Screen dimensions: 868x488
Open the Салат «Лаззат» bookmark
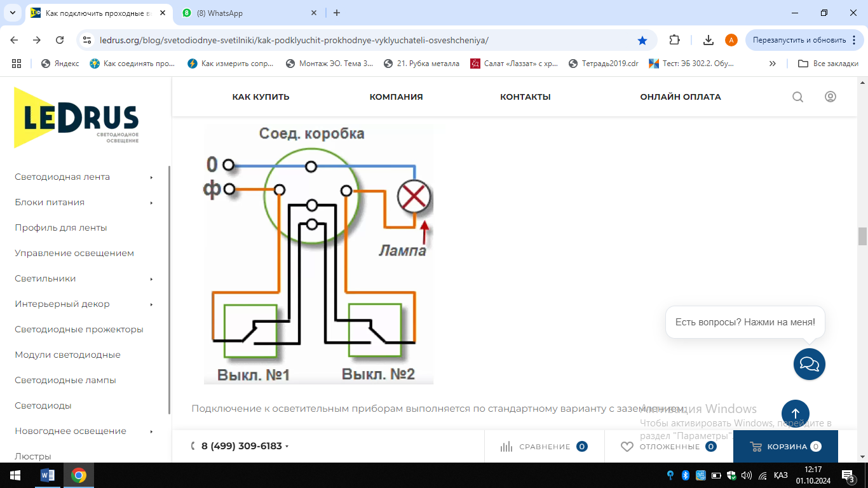(x=515, y=64)
